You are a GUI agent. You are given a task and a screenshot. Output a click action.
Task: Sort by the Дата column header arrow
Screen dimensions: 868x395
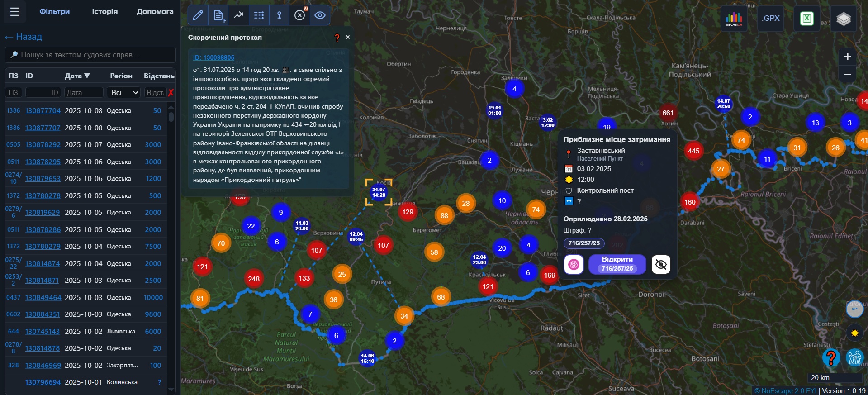(87, 76)
